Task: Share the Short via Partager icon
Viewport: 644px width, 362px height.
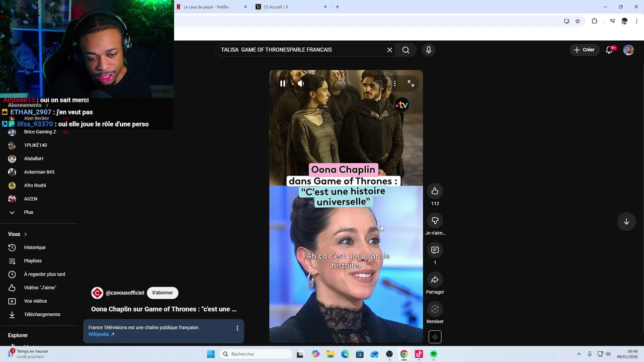Action: tap(435, 280)
